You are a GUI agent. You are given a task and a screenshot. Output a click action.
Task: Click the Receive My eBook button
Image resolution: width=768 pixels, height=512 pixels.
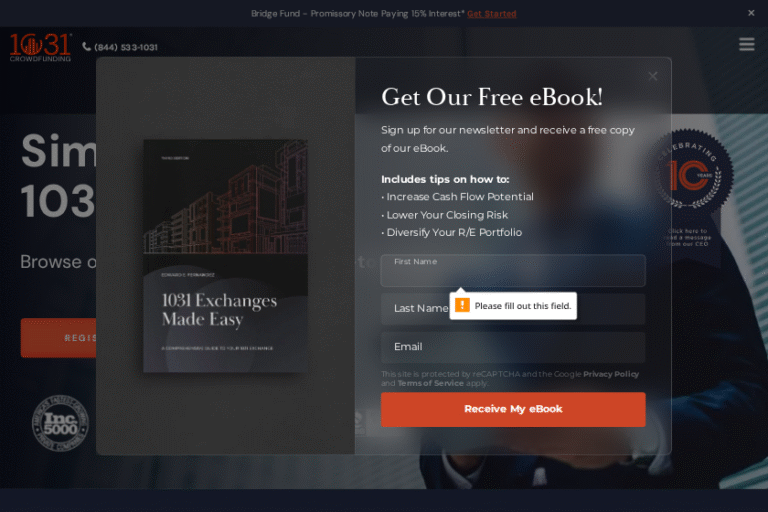513,409
